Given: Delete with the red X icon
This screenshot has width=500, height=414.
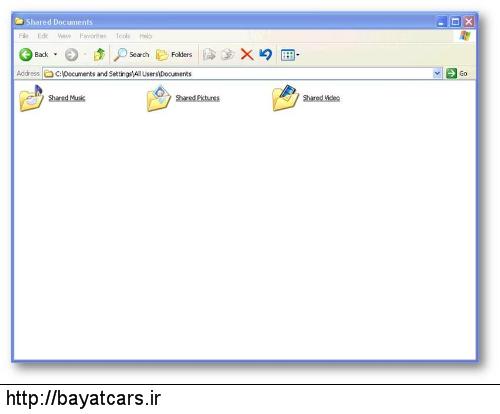Looking at the screenshot, I should tap(247, 55).
